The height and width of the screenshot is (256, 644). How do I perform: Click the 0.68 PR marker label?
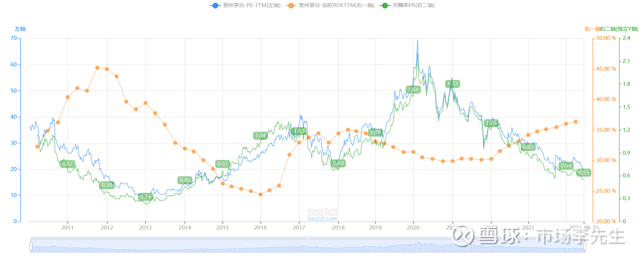(x=338, y=163)
